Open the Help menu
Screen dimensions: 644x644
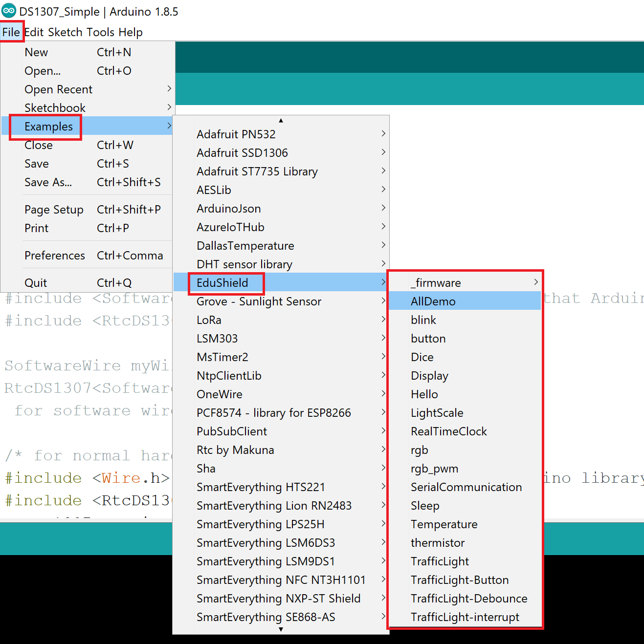pos(131,32)
